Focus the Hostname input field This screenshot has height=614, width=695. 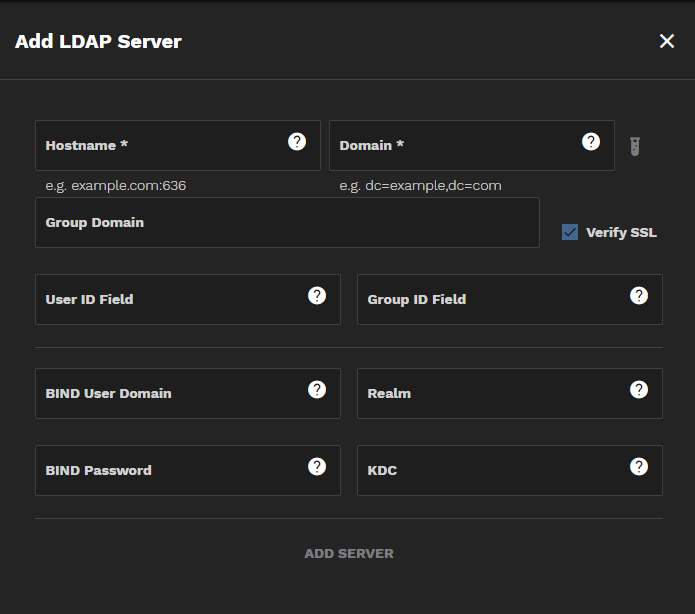tap(160, 146)
